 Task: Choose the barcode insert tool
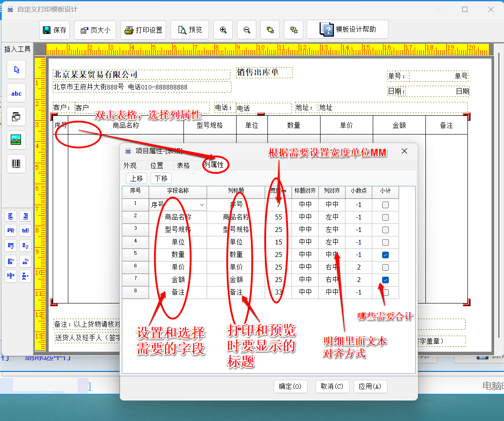[x=17, y=164]
